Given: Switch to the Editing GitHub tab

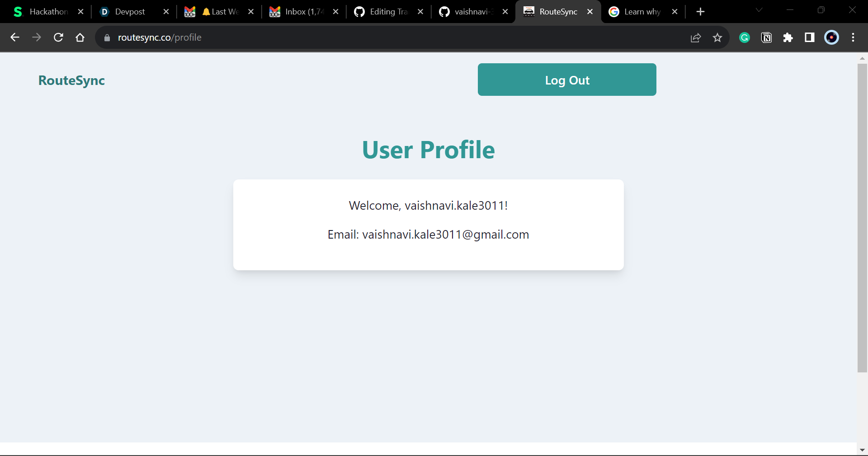Looking at the screenshot, I should click(x=388, y=12).
